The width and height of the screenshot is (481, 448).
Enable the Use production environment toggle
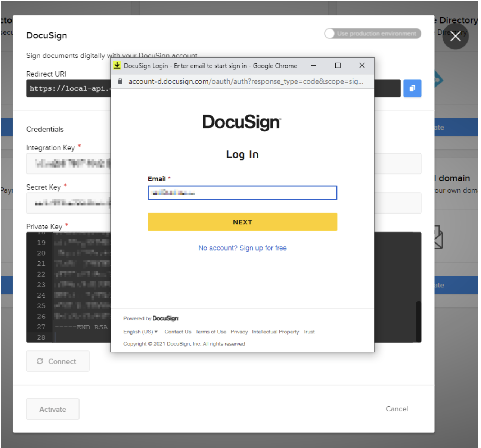pos(329,34)
